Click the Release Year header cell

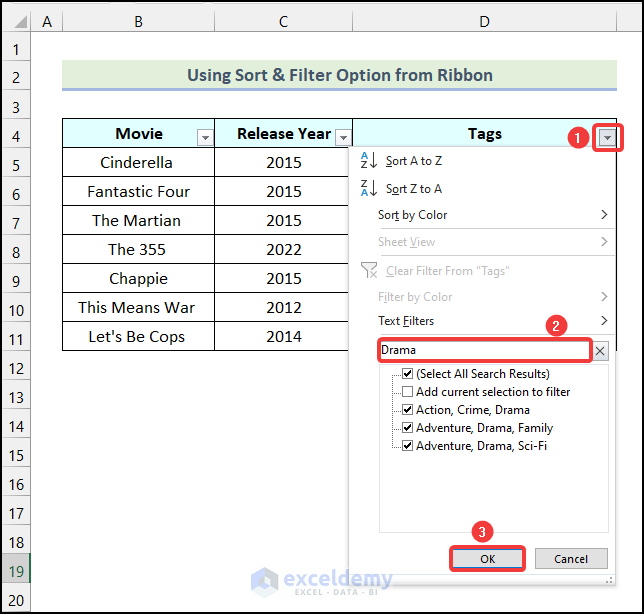click(283, 133)
